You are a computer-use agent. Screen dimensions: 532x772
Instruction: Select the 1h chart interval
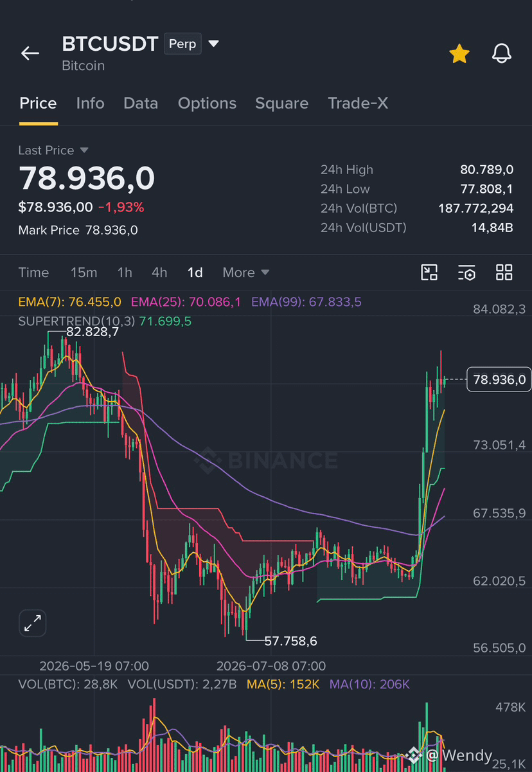(x=125, y=273)
